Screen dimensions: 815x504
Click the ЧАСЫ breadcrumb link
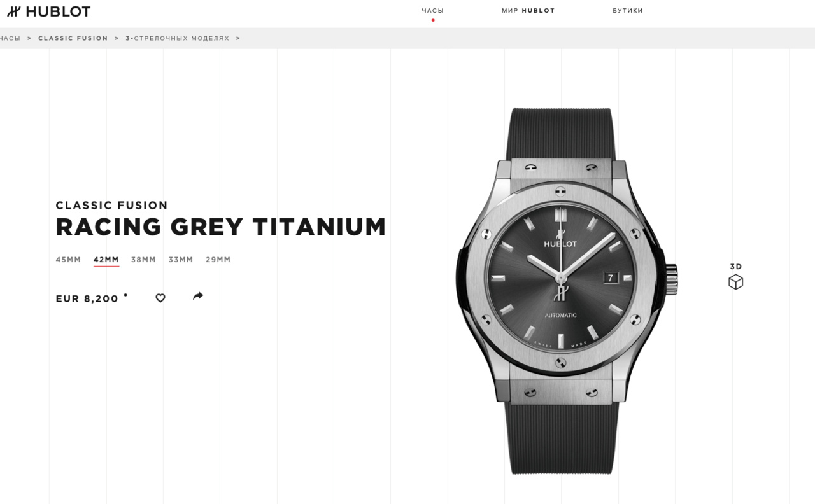pos(10,38)
